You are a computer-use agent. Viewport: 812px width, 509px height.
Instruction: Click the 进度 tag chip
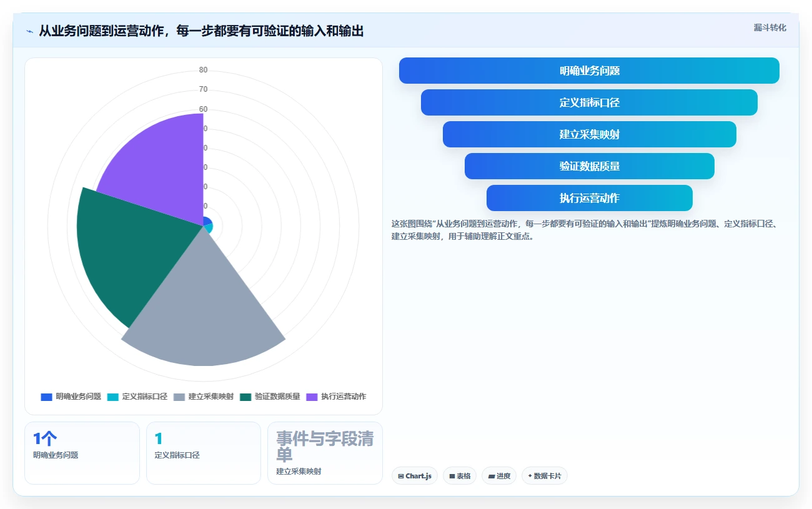[499, 476]
